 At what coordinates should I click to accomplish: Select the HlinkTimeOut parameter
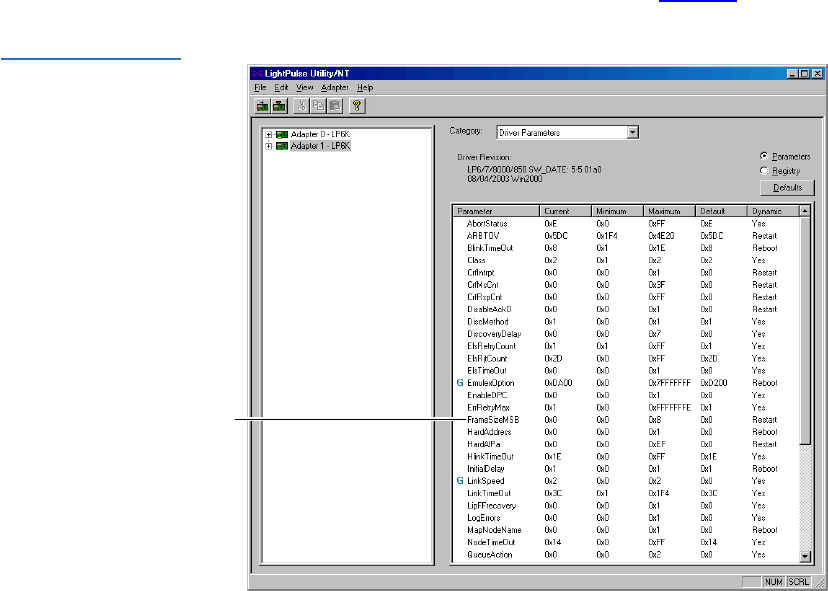pos(490,456)
